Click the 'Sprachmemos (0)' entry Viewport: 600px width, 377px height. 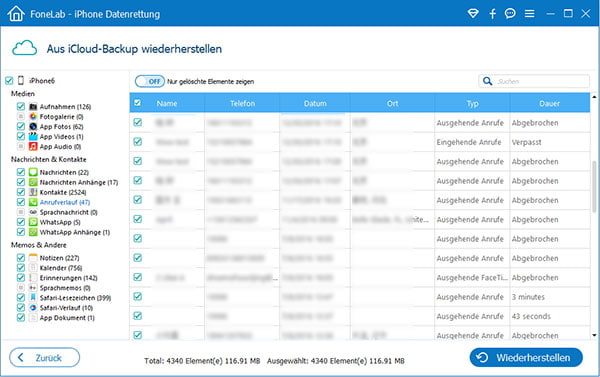click(x=65, y=288)
